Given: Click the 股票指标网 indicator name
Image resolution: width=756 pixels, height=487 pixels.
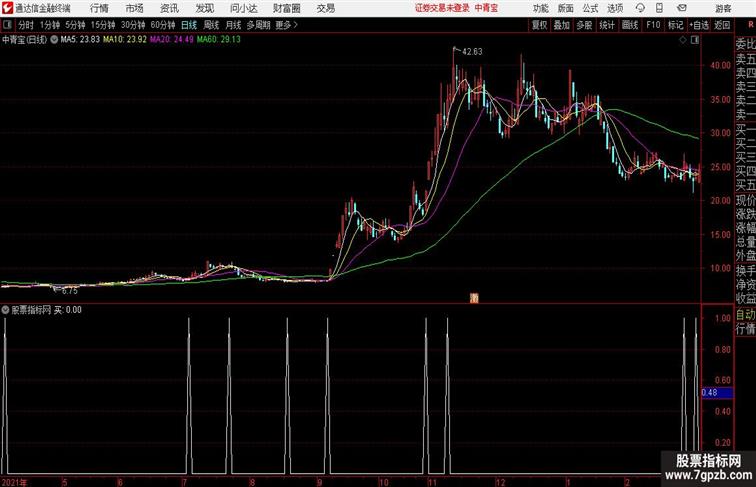Looking at the screenshot, I should (31, 310).
